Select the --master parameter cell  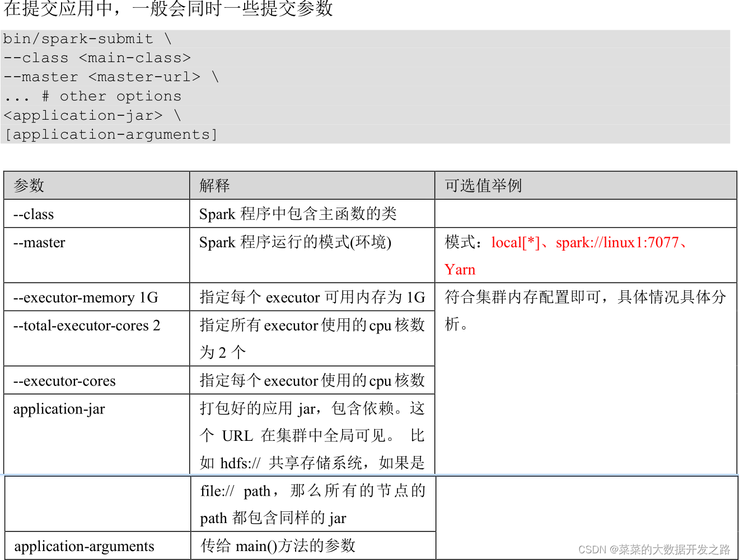click(x=97, y=255)
